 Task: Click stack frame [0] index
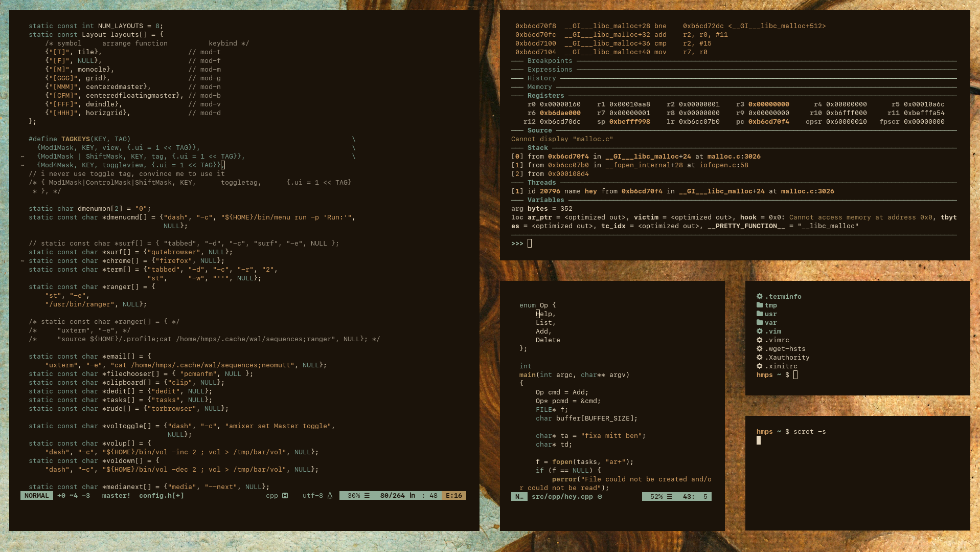click(517, 156)
